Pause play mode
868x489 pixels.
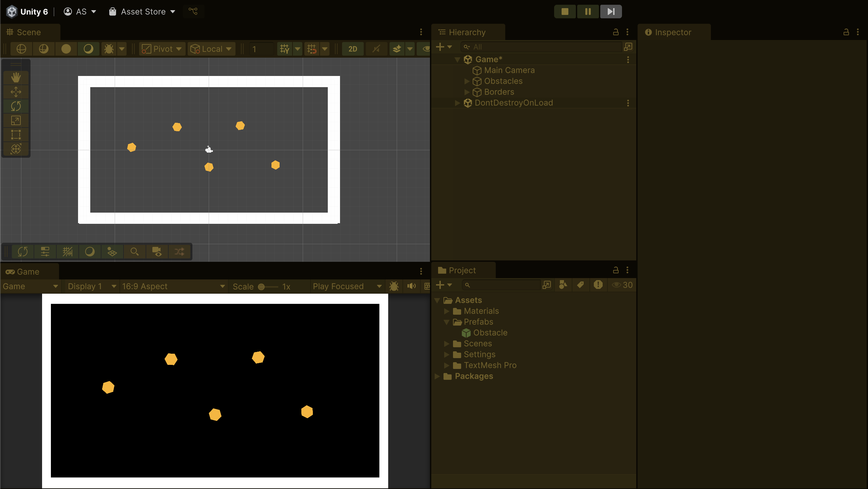(x=588, y=12)
